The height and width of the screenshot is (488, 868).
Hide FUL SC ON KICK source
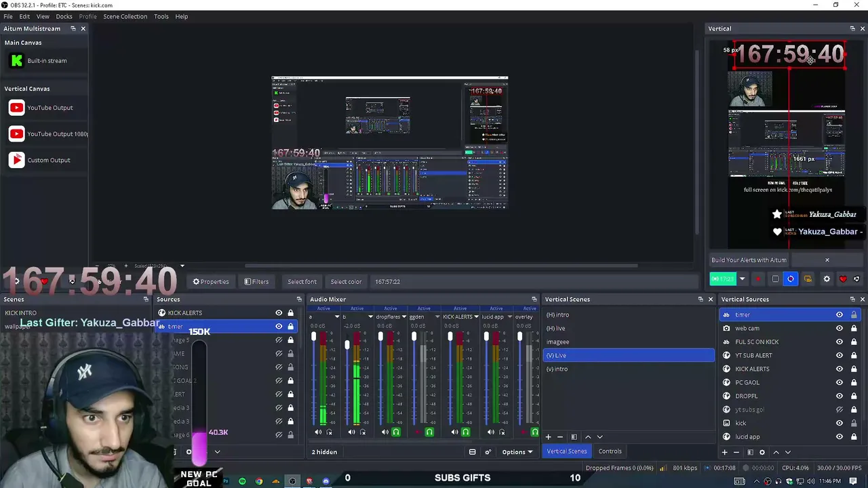[840, 342]
